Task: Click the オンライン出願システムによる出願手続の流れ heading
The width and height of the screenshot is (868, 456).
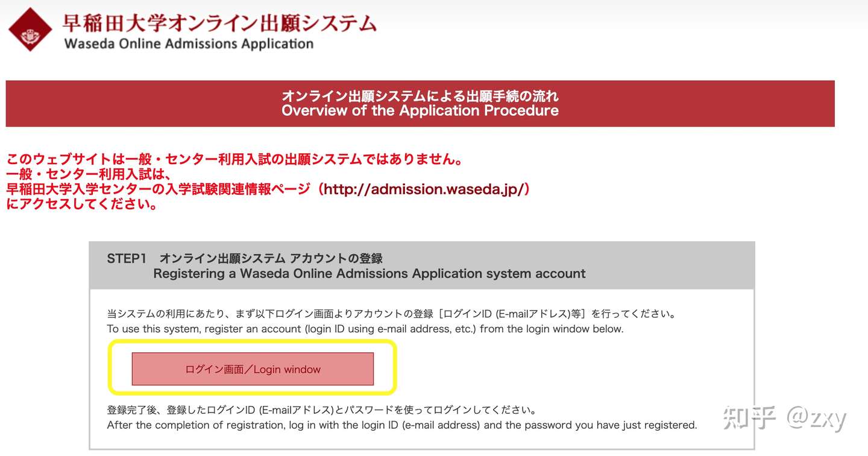Action: point(420,96)
